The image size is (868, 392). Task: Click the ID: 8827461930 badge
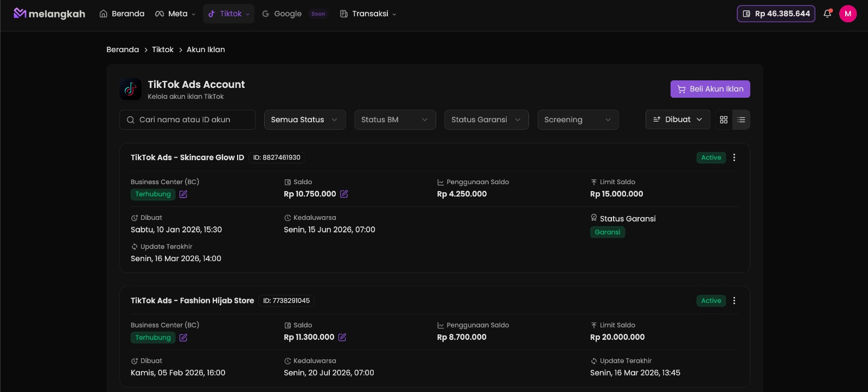(x=277, y=157)
